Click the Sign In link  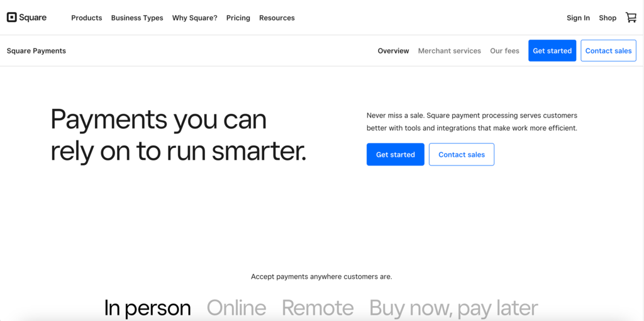pyautogui.click(x=579, y=18)
